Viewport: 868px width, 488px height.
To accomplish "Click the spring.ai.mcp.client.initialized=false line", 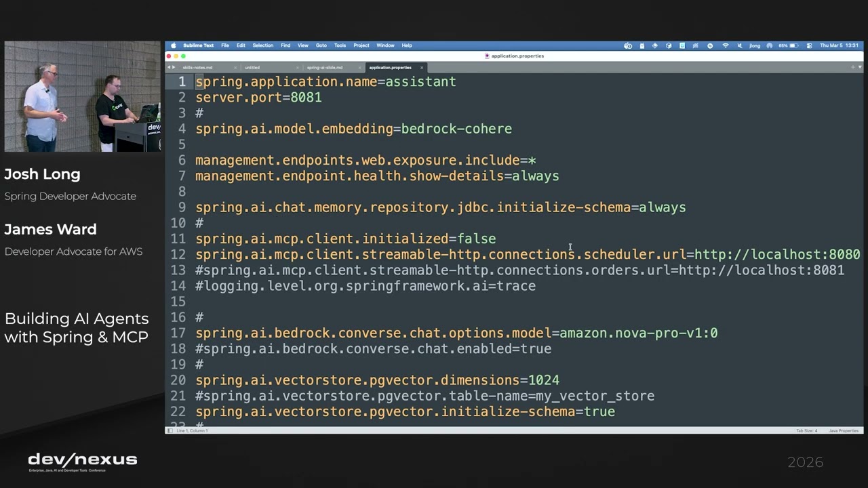I will (x=345, y=239).
